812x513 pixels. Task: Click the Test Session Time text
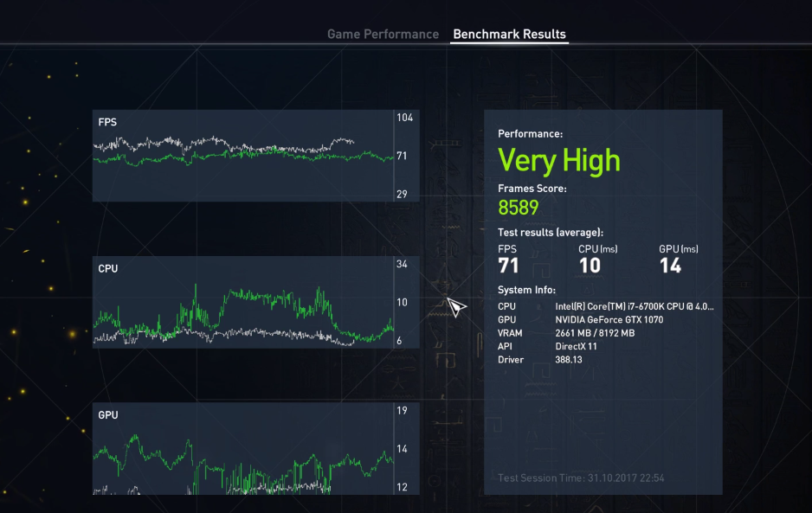(581, 478)
